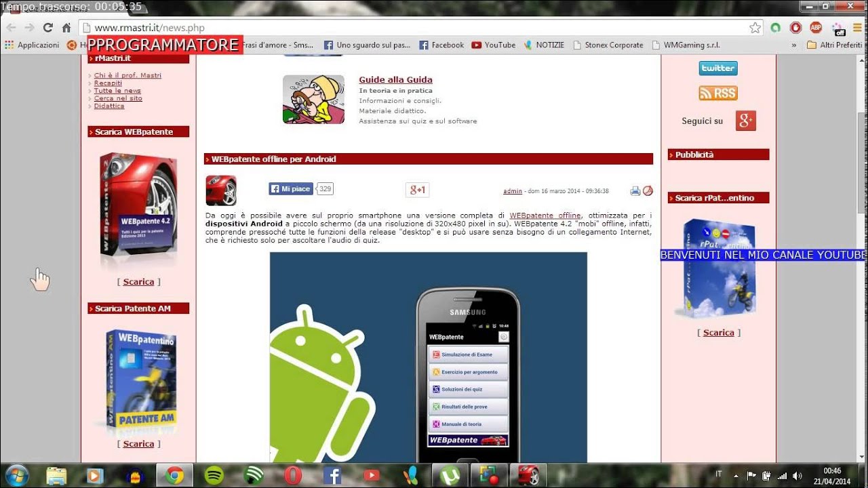Click the red car article thumbnail
Screen dimensions: 868x488
221,190
